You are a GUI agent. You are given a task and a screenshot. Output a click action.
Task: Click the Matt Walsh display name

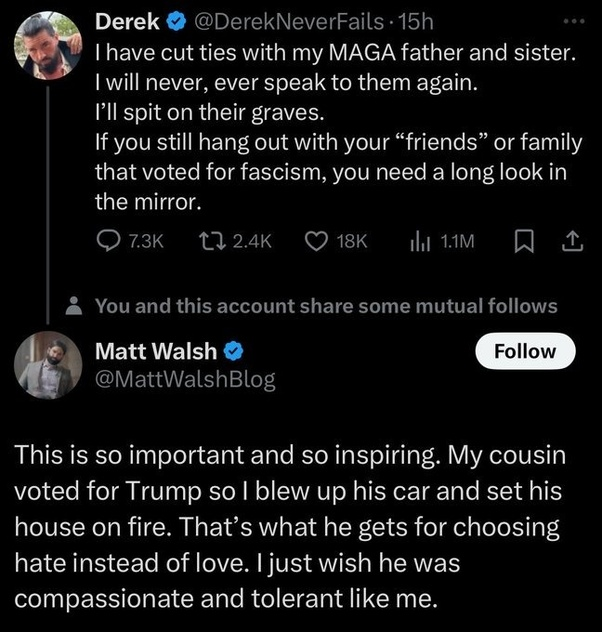point(156,351)
